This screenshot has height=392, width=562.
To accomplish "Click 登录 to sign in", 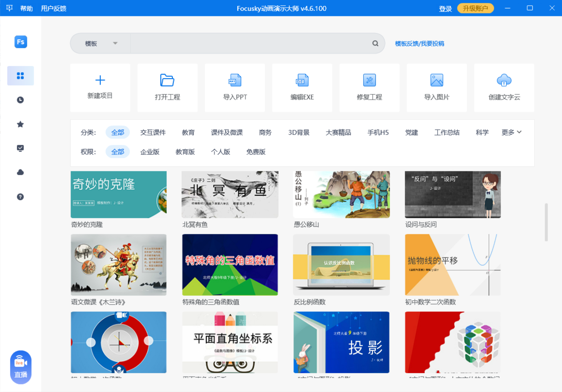I will [x=445, y=9].
